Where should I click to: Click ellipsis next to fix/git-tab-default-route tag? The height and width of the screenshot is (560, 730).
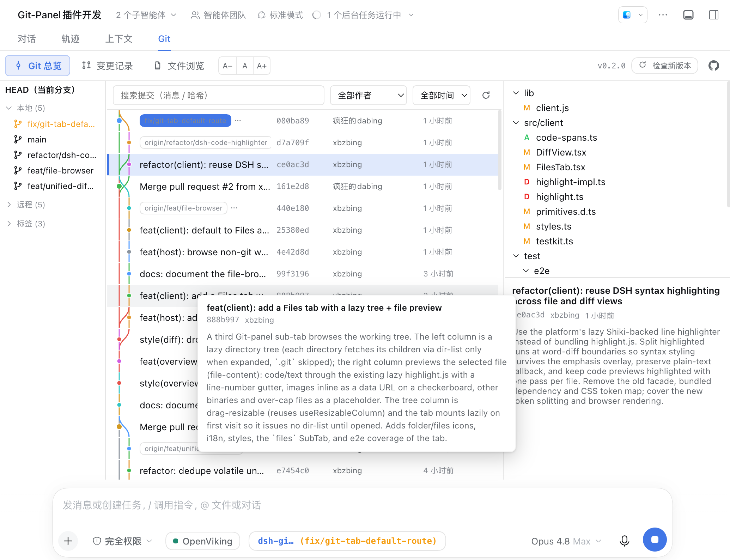pos(238,120)
